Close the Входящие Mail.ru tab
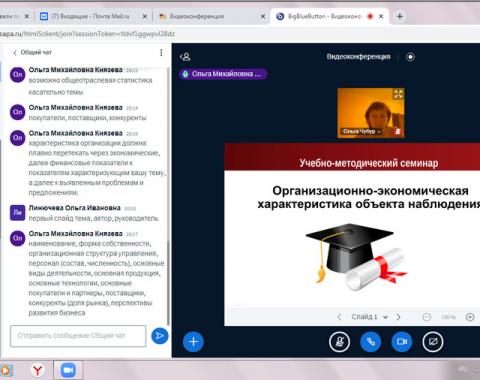The height and width of the screenshot is (380, 480). [145, 16]
